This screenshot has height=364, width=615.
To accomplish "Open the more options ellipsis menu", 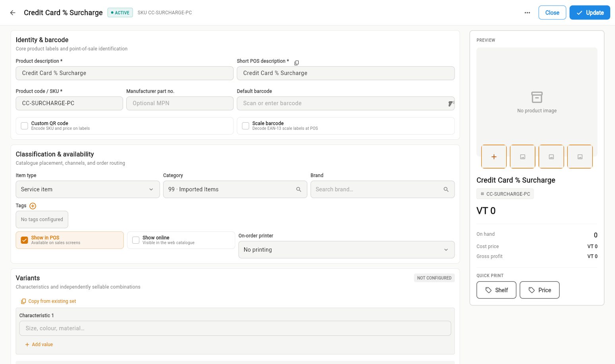I will point(527,13).
